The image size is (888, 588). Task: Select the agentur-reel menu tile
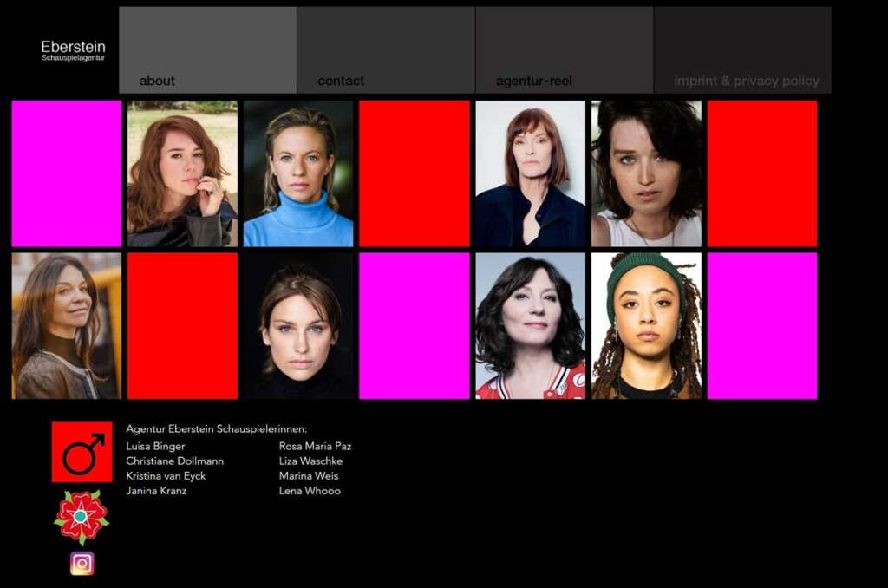(x=565, y=49)
